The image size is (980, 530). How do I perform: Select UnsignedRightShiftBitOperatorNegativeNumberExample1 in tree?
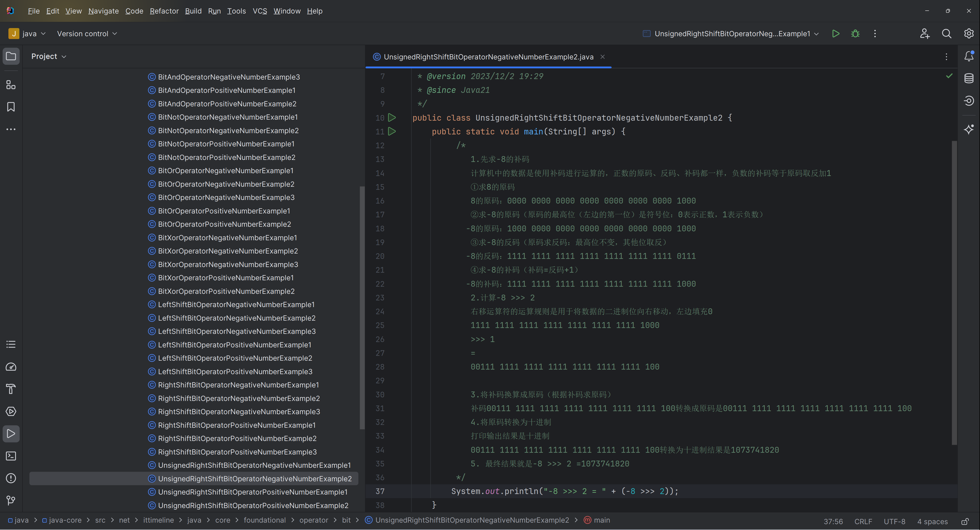[x=249, y=465]
